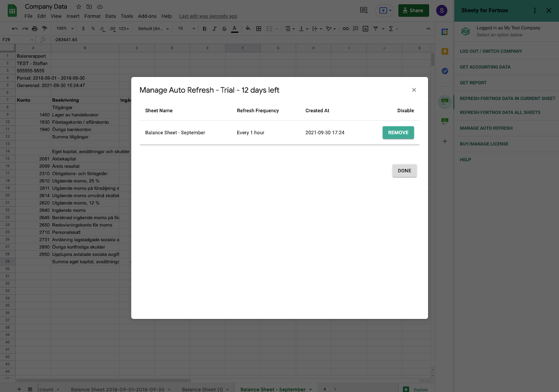559x392 pixels.
Task: Redo the last action
Action: (x=25, y=28)
